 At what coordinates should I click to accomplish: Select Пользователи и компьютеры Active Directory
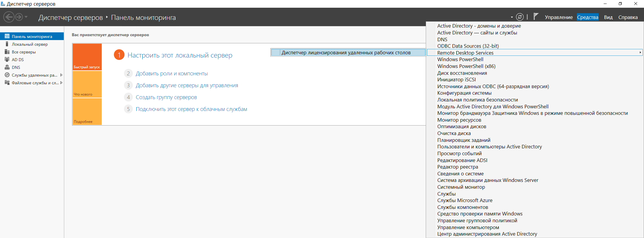(490, 147)
